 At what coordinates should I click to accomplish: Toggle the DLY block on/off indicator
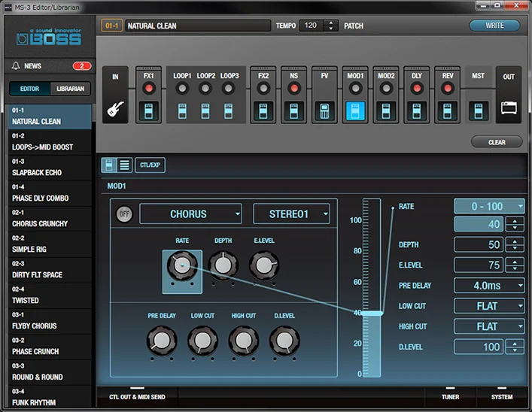pos(417,88)
